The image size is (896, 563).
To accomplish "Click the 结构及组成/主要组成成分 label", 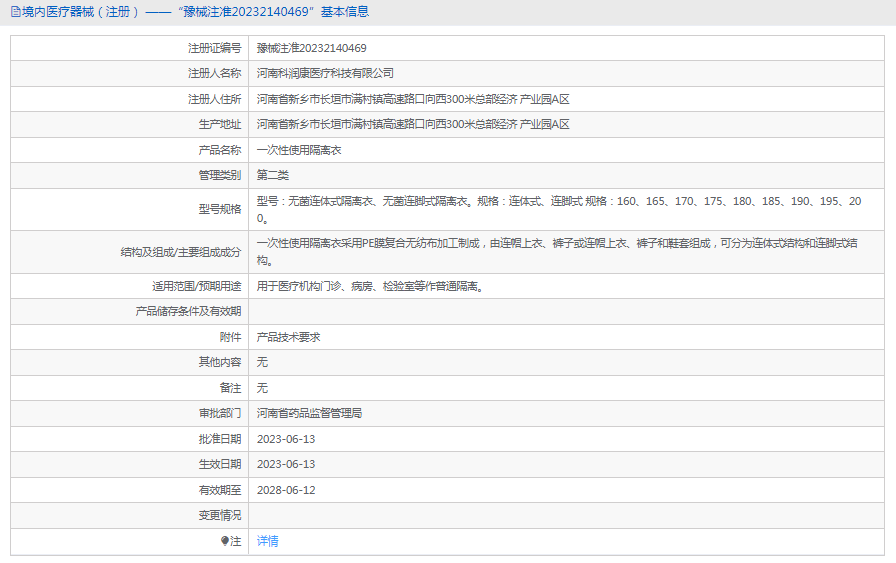I will [181, 252].
